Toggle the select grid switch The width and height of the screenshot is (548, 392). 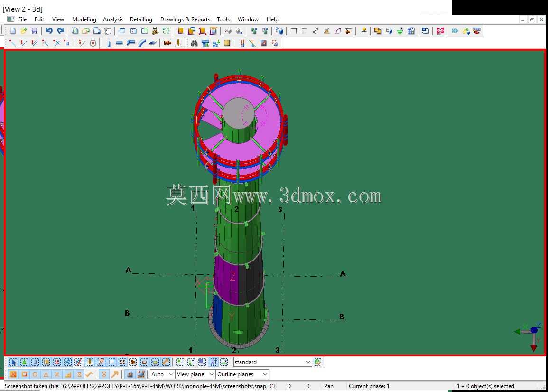click(68, 362)
